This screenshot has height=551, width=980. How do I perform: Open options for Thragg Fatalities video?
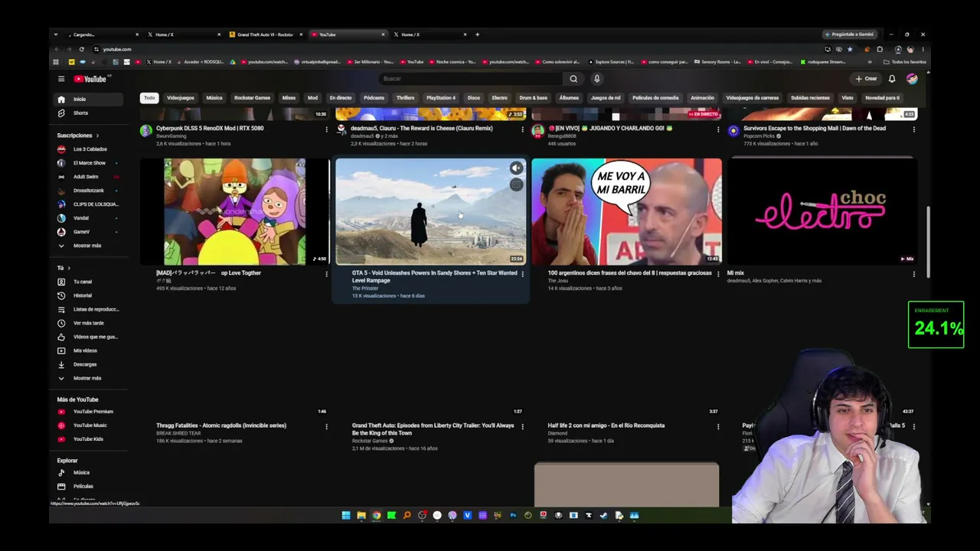point(326,426)
